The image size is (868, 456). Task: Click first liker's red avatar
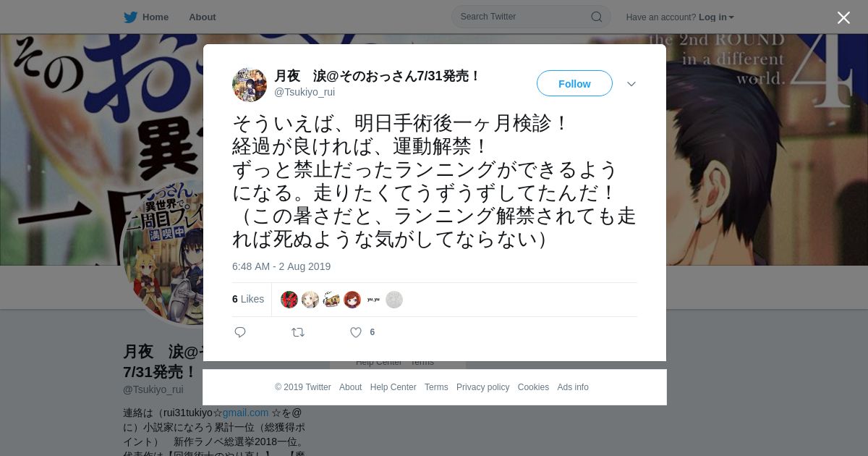289,300
